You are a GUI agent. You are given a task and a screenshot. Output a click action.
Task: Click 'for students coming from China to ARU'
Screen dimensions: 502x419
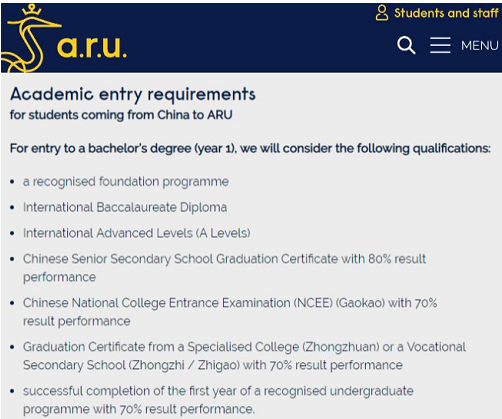[x=121, y=115]
